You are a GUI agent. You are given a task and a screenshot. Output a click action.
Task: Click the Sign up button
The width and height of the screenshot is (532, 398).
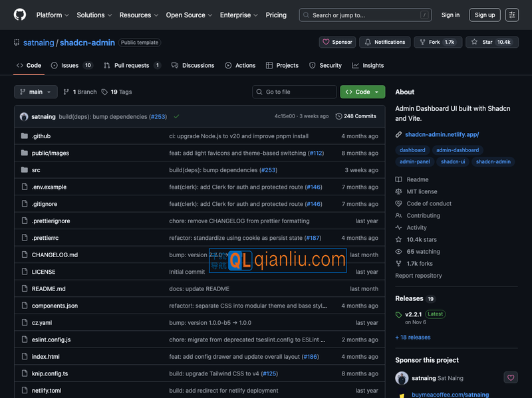(x=485, y=15)
